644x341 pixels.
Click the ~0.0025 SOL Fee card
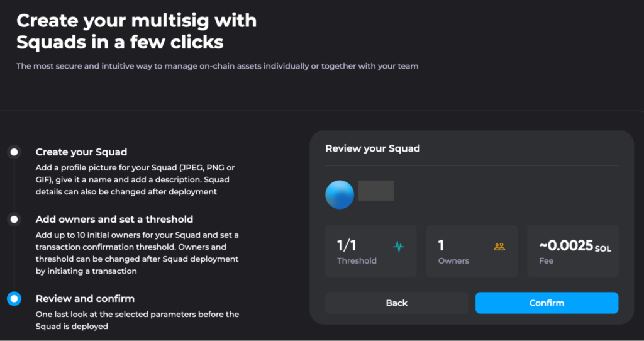[572, 251]
